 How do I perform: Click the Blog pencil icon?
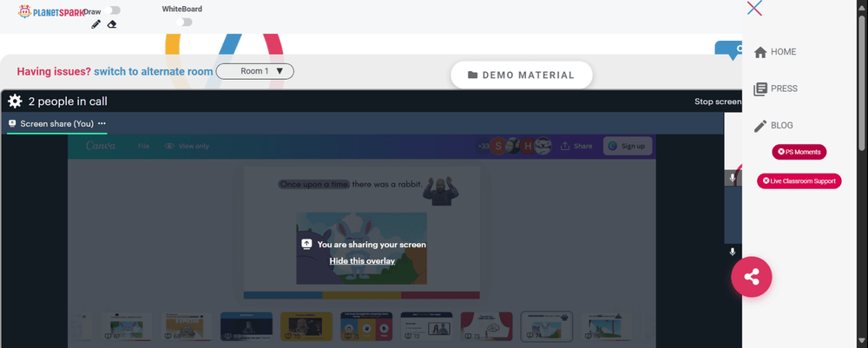760,126
